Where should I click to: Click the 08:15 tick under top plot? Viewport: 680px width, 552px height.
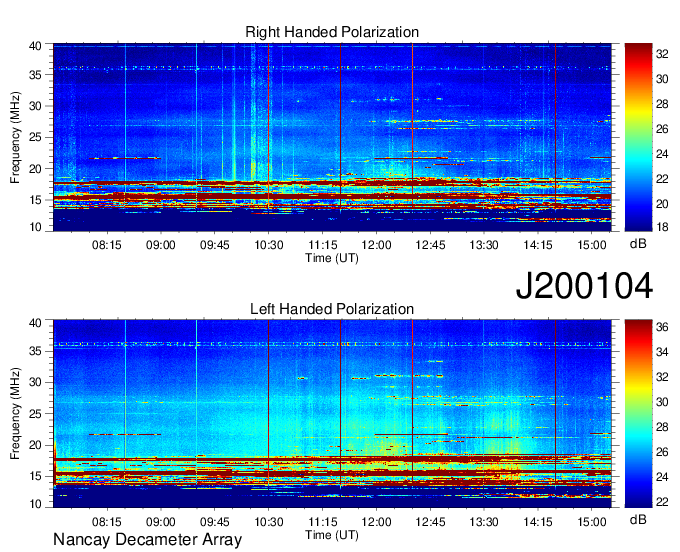click(x=107, y=245)
